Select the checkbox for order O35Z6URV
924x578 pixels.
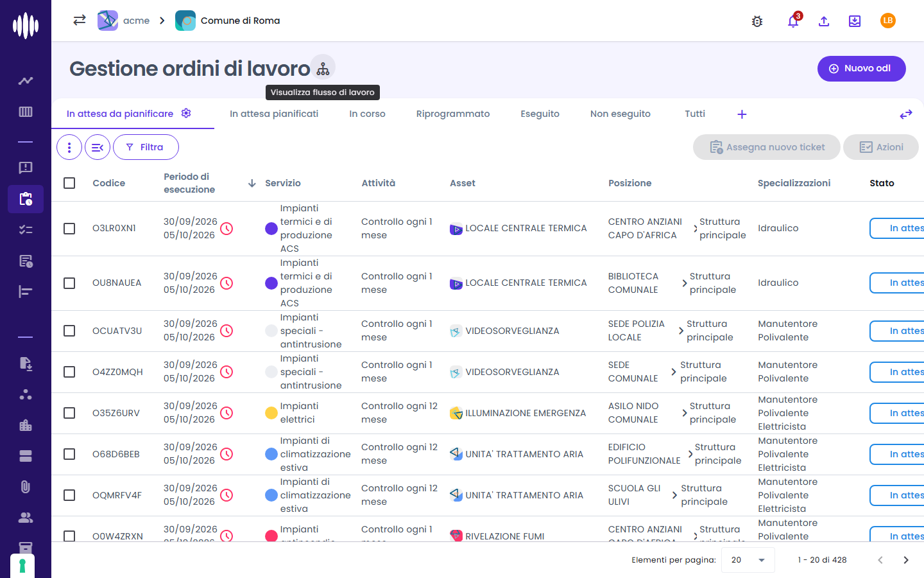coord(69,413)
